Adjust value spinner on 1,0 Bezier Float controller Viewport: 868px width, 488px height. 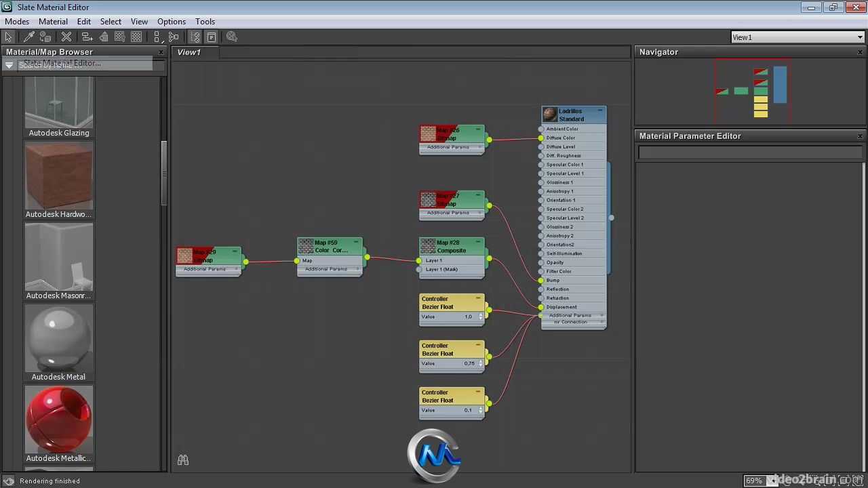click(481, 317)
